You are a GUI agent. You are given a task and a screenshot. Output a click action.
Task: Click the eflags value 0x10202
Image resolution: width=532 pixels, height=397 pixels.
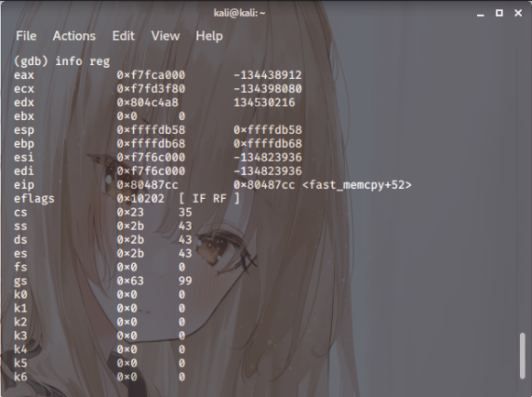pyautogui.click(x=140, y=198)
